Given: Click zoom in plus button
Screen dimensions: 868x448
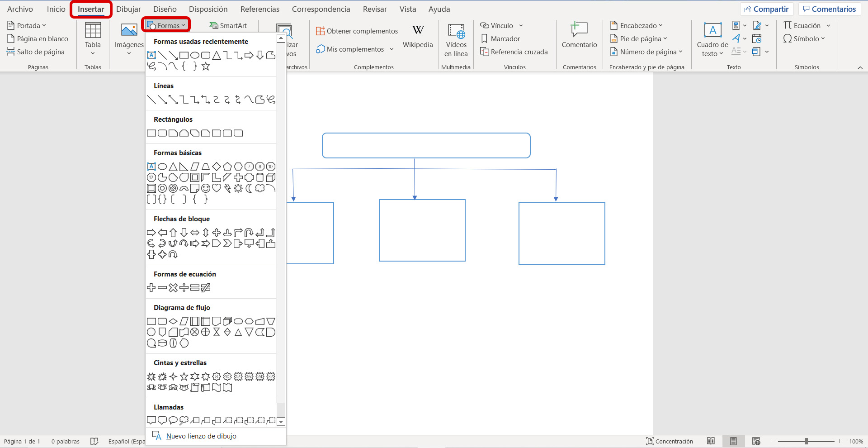Looking at the screenshot, I should (839, 441).
